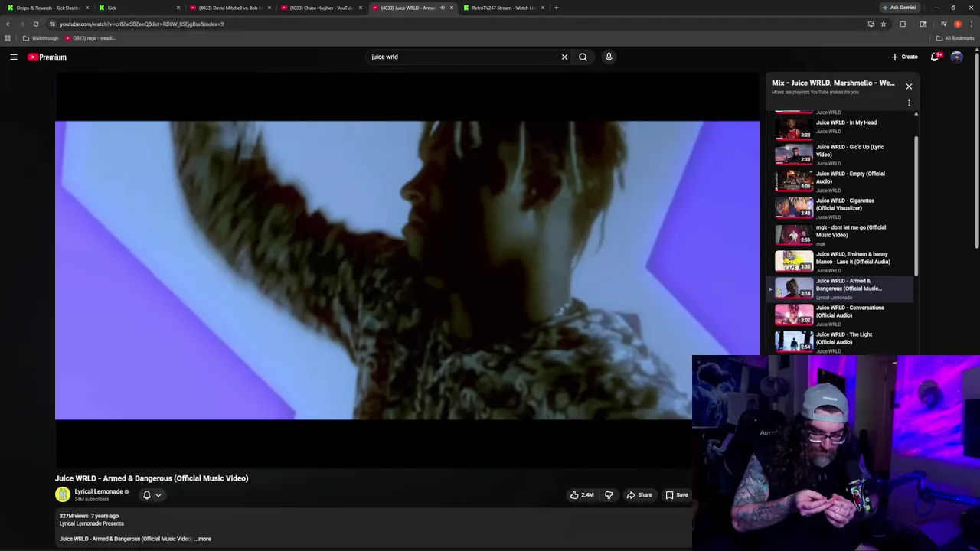Open the notifications bell

click(935, 57)
